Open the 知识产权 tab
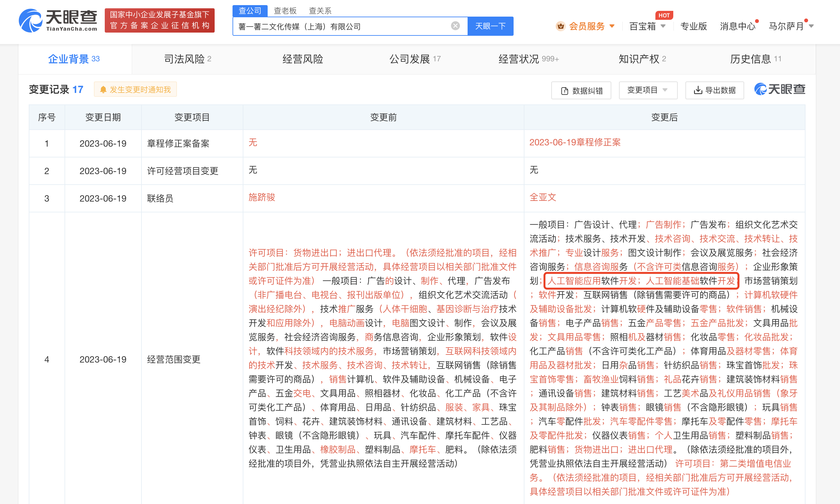This screenshot has height=504, width=840. [642, 59]
